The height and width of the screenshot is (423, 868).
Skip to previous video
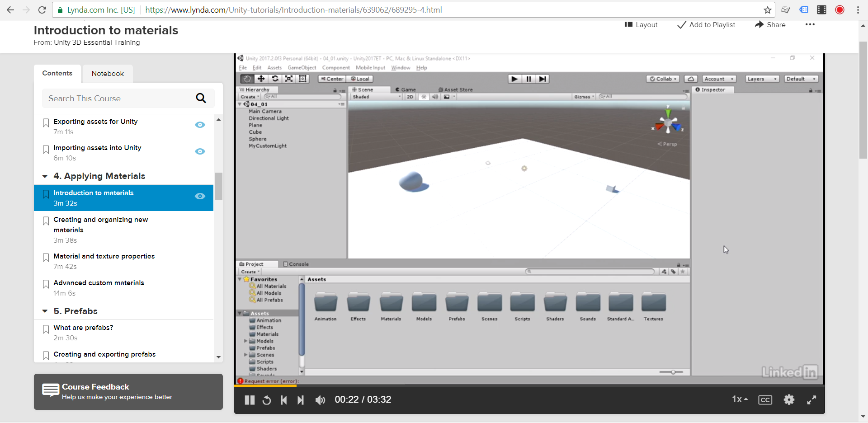point(283,400)
